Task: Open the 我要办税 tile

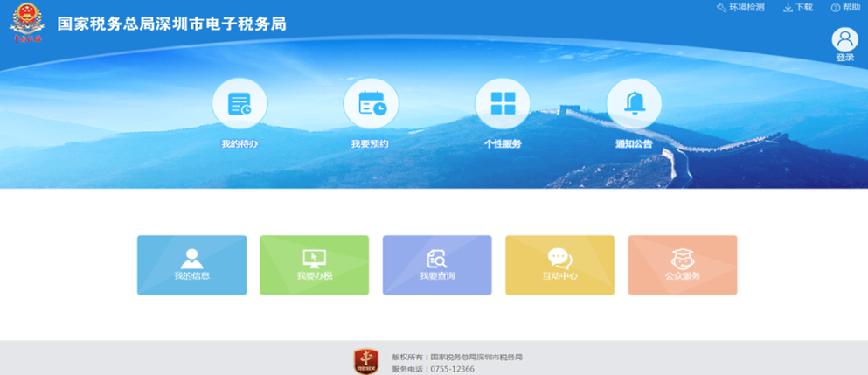Action: 315,265
